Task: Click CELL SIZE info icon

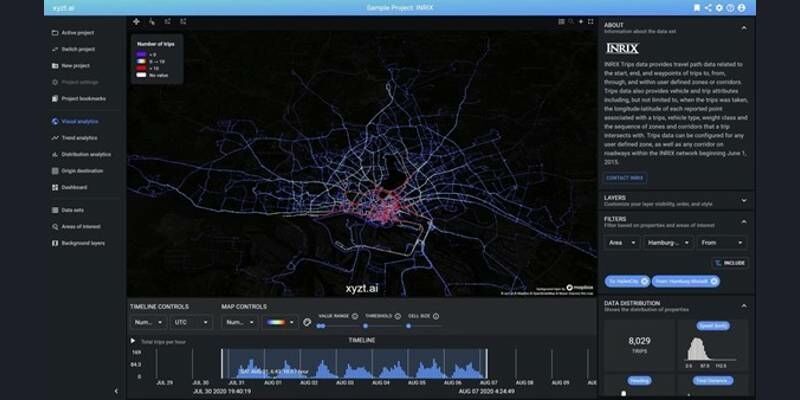Action: (x=436, y=316)
